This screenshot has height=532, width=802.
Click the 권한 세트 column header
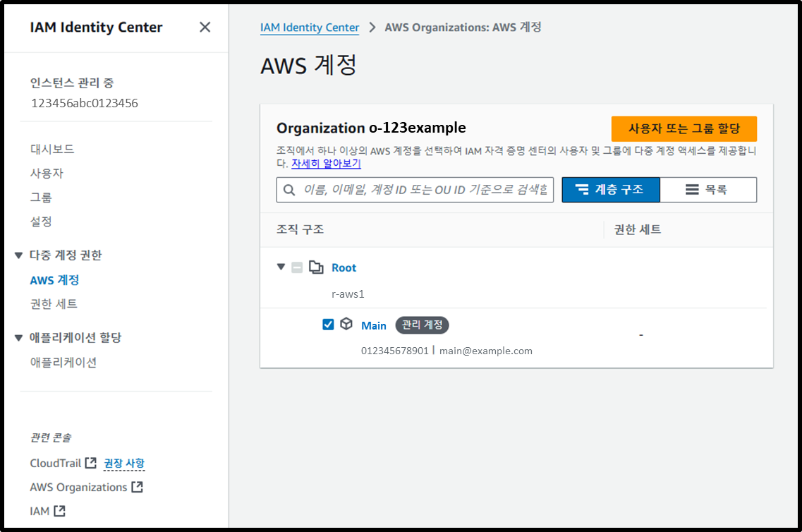coord(638,229)
